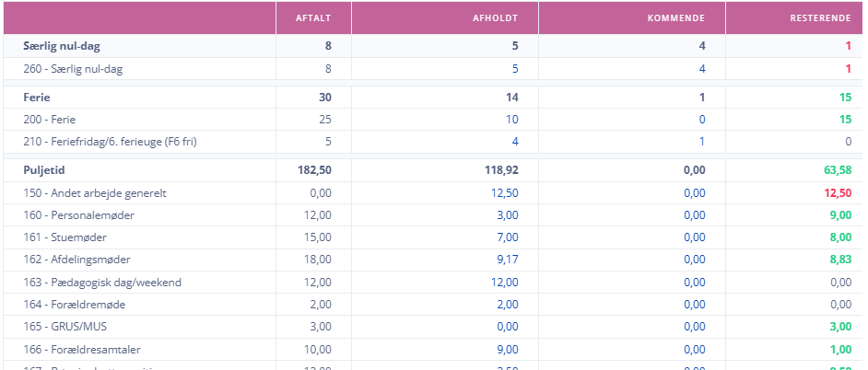
Task: Open the afholdt value 4 for Feriefridag
Action: point(515,142)
